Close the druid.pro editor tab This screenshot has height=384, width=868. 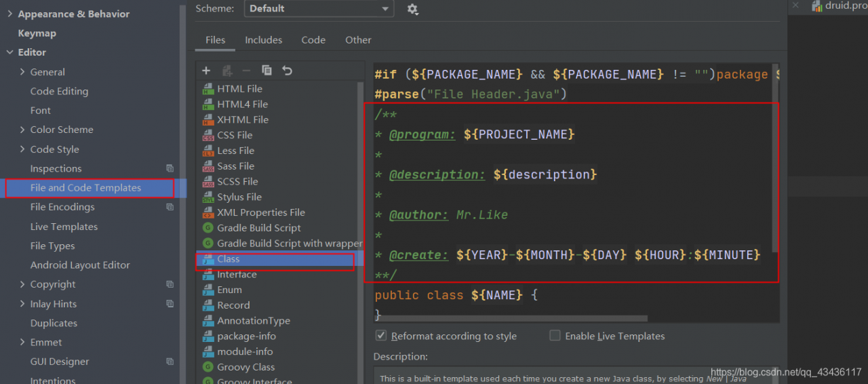click(795, 5)
